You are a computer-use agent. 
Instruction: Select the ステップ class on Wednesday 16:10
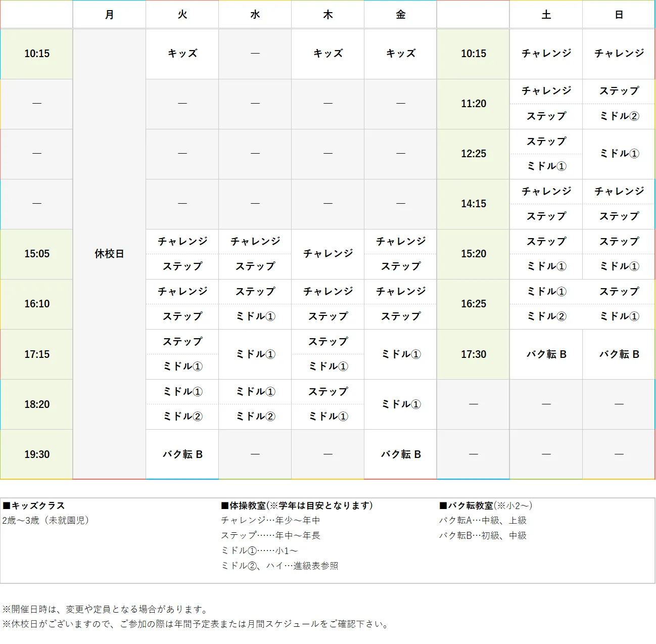255,292
